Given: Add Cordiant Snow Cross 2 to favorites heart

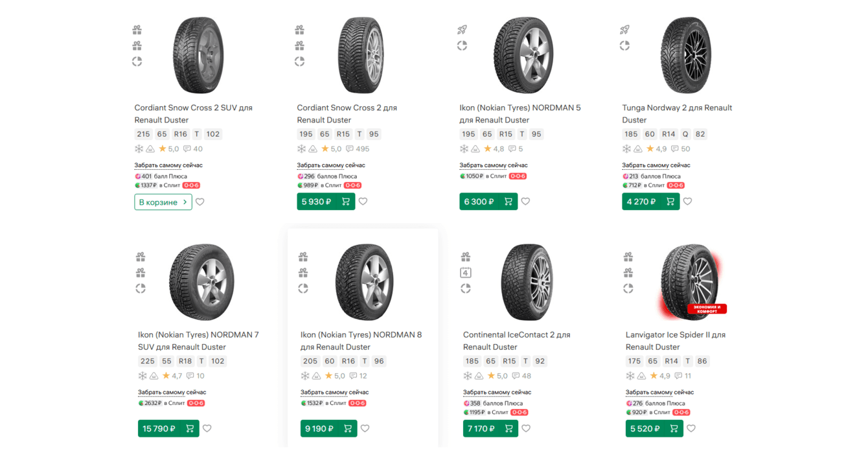Looking at the screenshot, I should (x=363, y=202).
